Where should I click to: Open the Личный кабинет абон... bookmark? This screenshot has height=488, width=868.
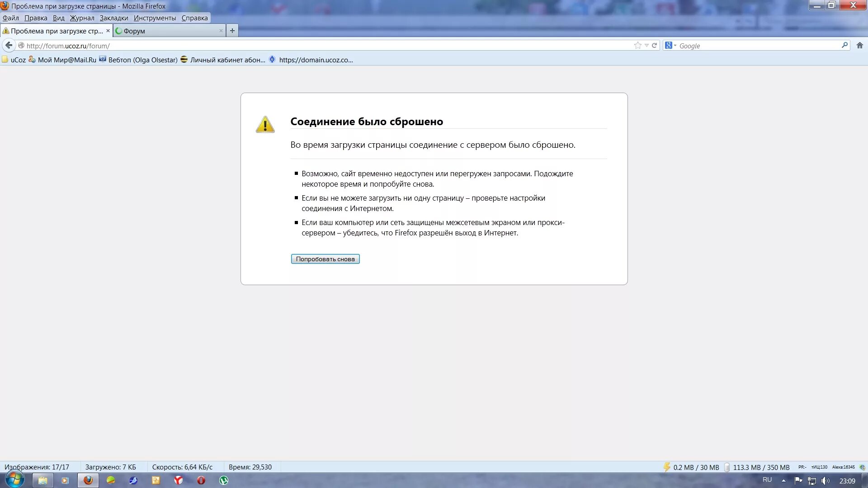click(223, 60)
